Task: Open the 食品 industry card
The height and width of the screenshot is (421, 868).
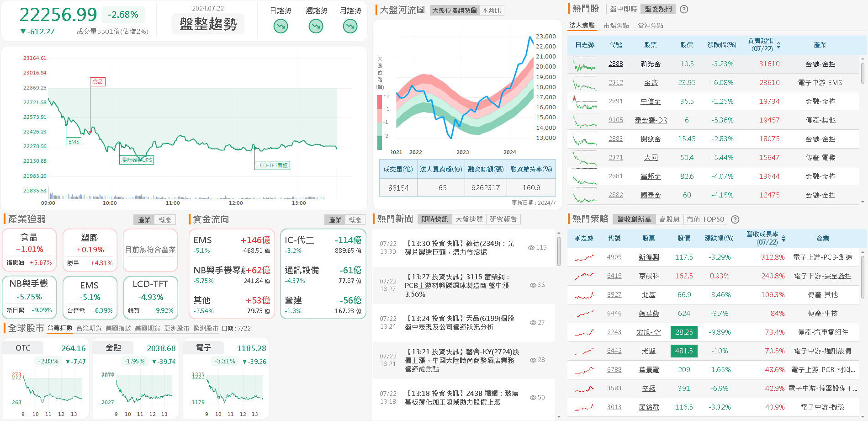Action: pyautogui.click(x=29, y=250)
